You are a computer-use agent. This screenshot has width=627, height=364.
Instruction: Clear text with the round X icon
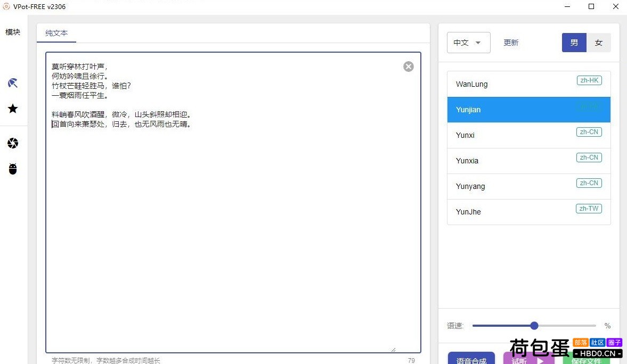[408, 67]
